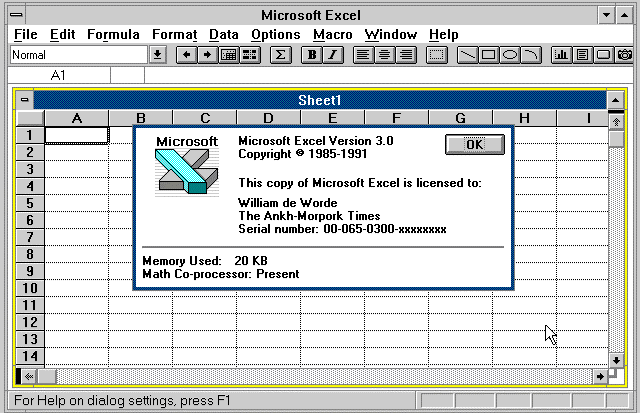Select row 14 header
Viewport: 640px width, 413px height.
click(30, 356)
